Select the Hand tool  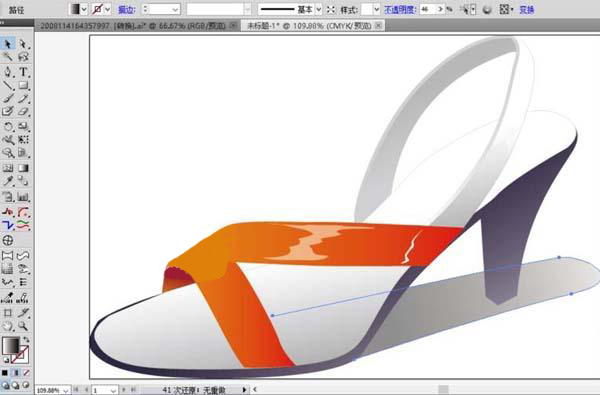pyautogui.click(x=8, y=326)
